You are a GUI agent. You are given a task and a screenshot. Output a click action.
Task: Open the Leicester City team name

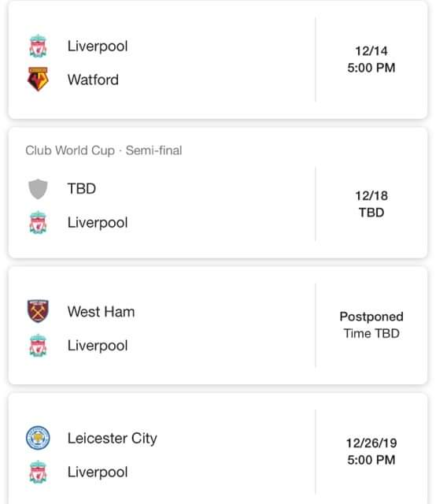pyautogui.click(x=113, y=439)
